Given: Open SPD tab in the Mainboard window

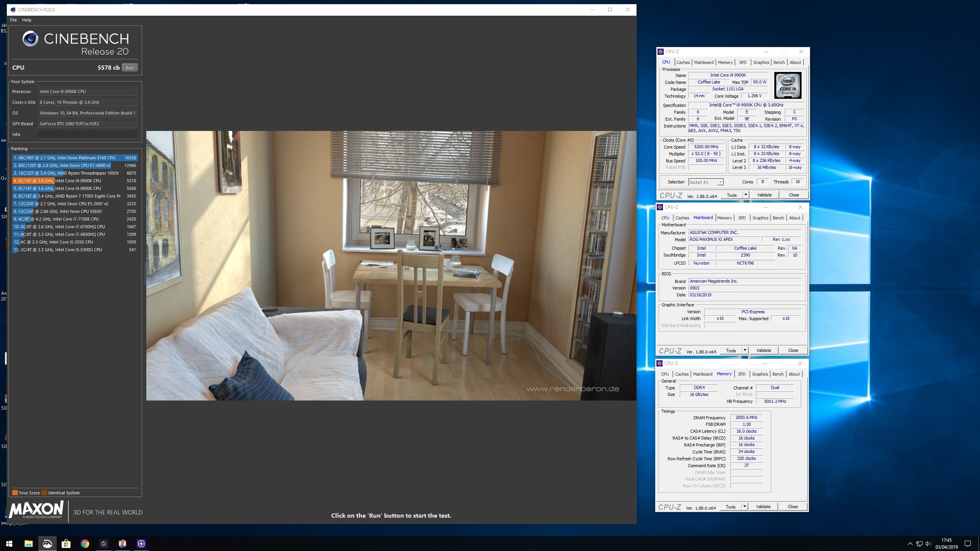Looking at the screenshot, I should coord(742,218).
